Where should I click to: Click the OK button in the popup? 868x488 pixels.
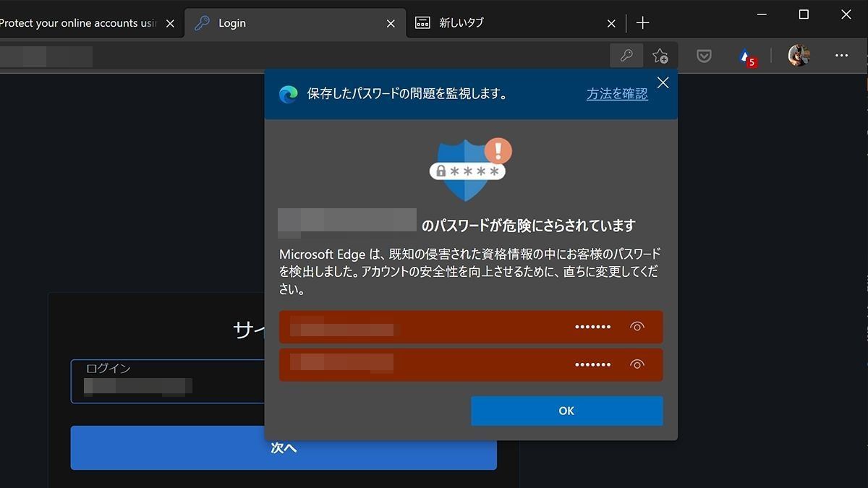tap(566, 411)
